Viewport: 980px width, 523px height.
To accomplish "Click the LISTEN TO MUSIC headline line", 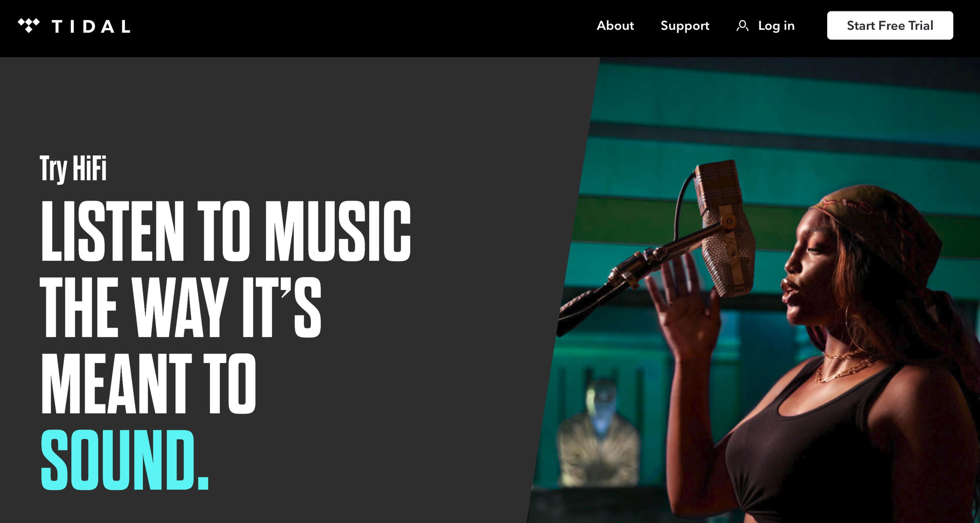I will (x=226, y=231).
